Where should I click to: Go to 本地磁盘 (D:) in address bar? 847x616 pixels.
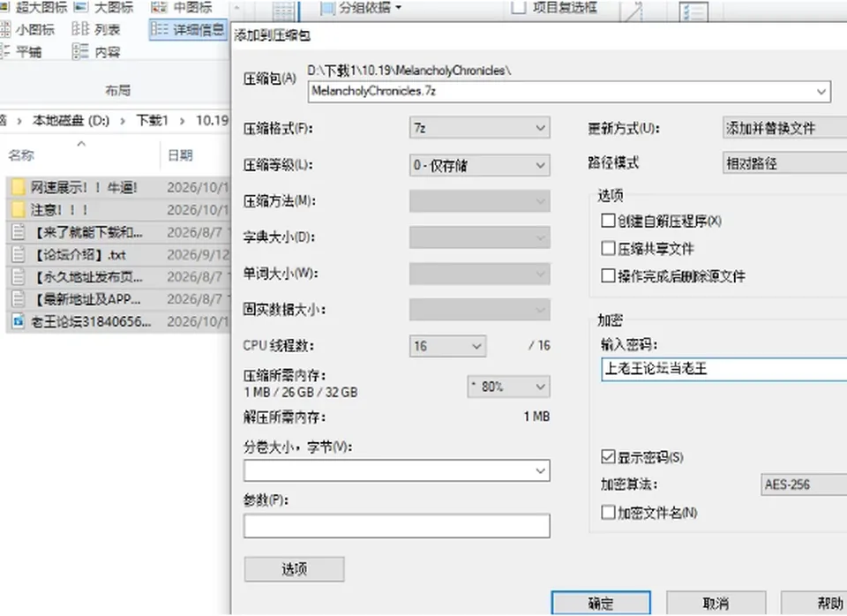click(x=71, y=121)
